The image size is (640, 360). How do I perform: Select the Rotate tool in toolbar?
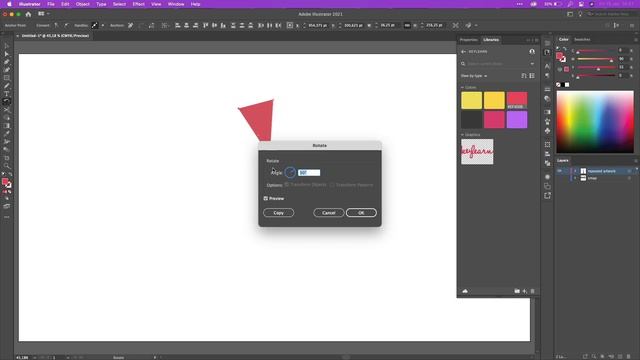click(7, 102)
